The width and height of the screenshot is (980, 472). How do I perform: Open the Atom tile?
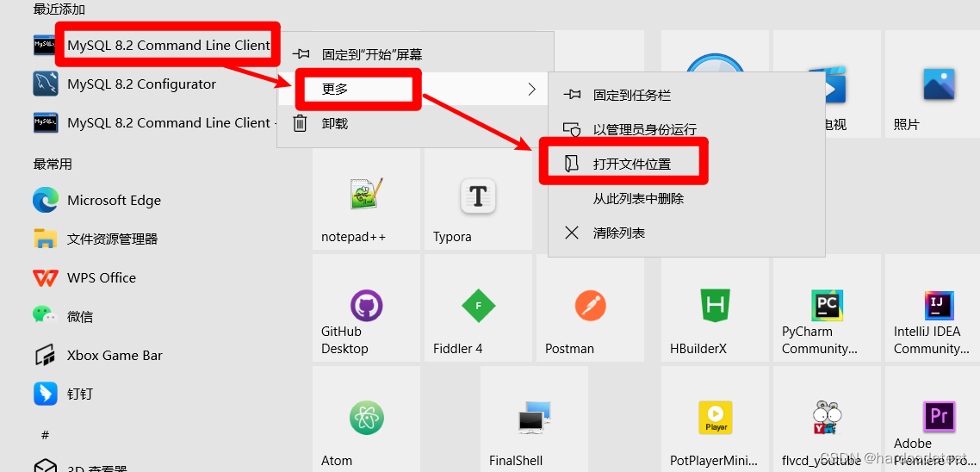click(366, 419)
